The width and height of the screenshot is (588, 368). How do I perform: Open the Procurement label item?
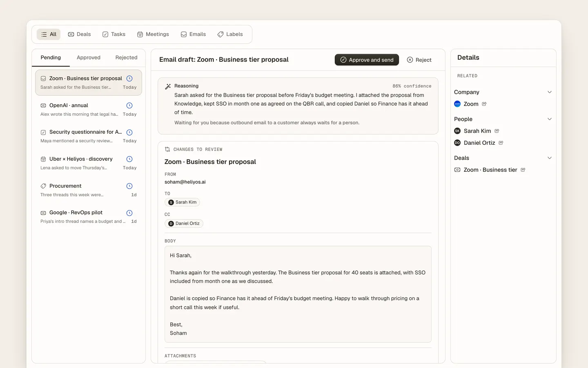click(x=89, y=190)
